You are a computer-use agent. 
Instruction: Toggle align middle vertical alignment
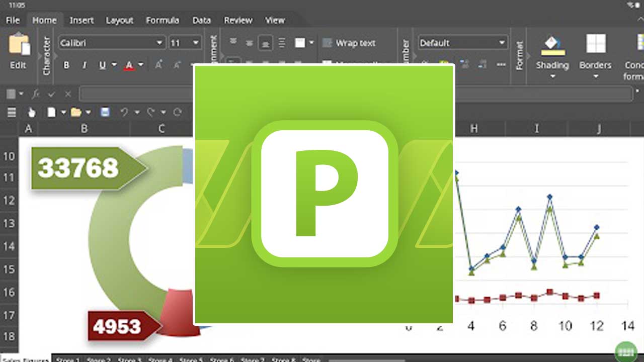249,43
